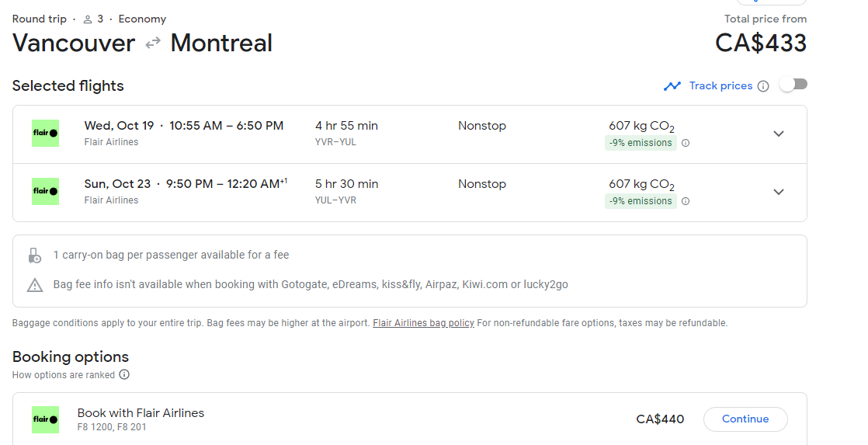868x445 pixels.
Task: Open emissions info for return flight
Action: [x=686, y=201]
